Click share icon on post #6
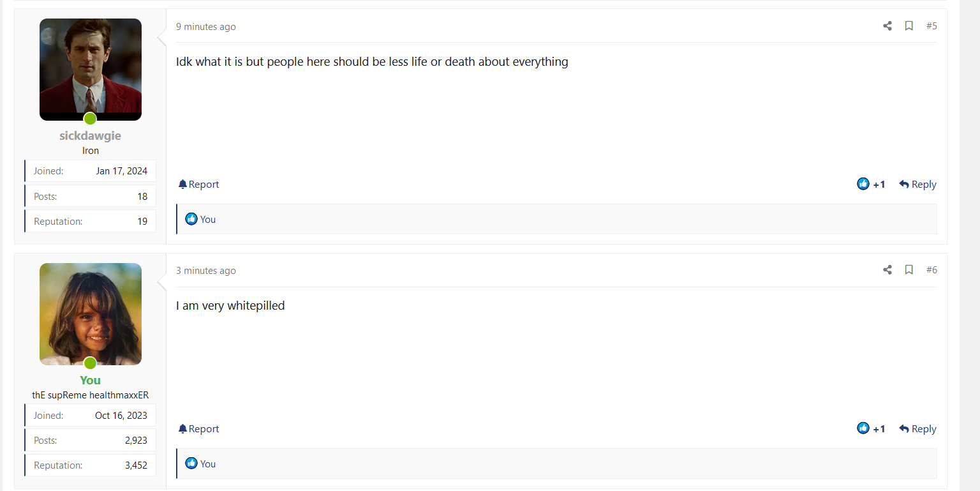 887,270
